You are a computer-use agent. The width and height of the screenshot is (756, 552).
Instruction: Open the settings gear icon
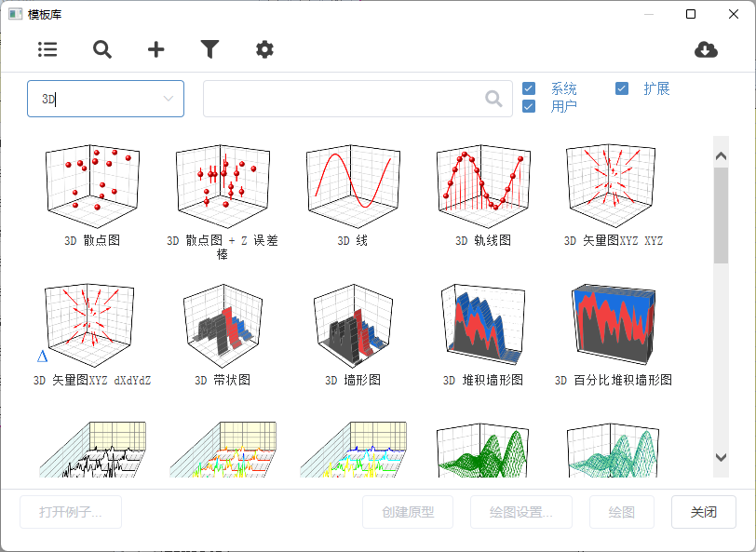coord(265,50)
